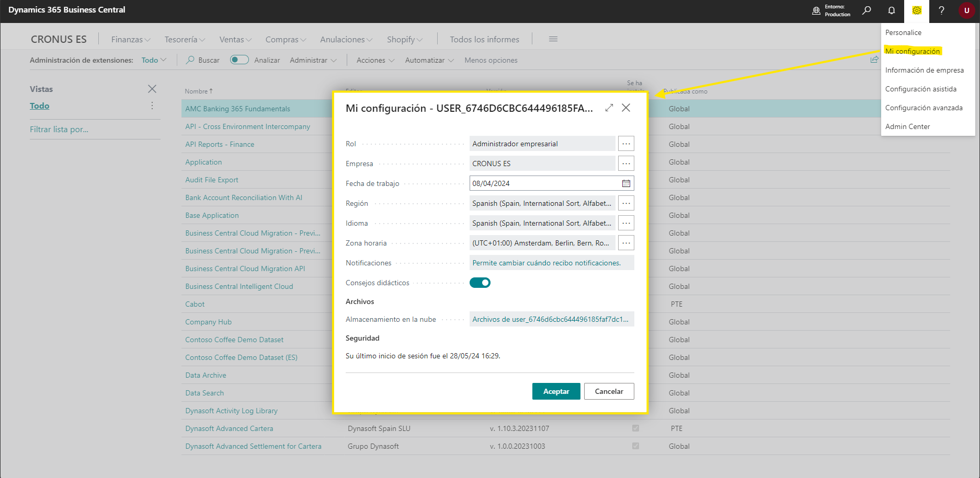Viewport: 980px width, 478px height.
Task: Open the hamburger menu next to Todos los informes
Action: pos(553,39)
